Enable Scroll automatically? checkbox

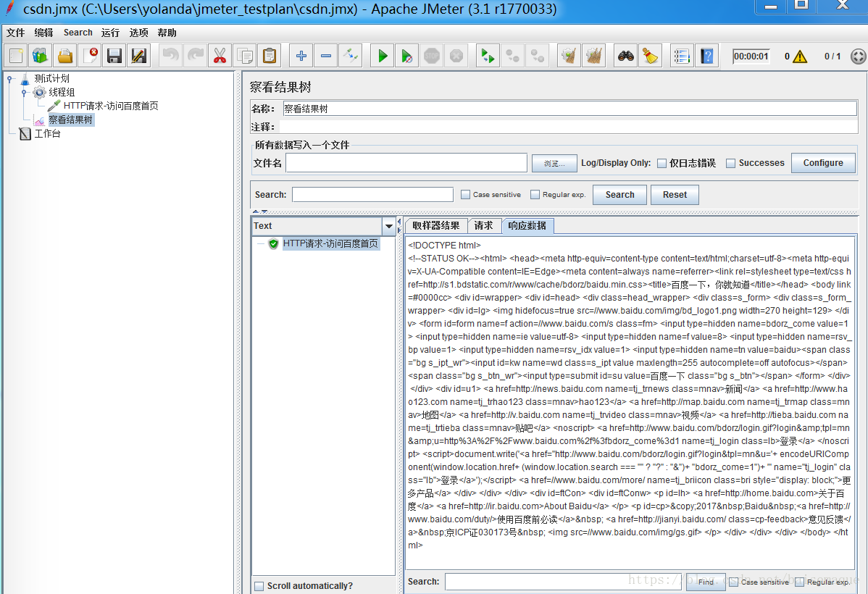pyautogui.click(x=259, y=586)
